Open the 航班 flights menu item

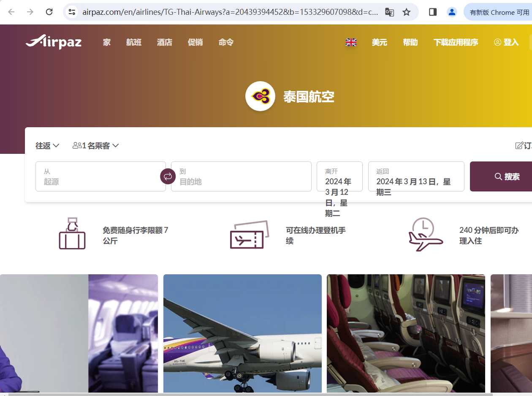tap(134, 42)
